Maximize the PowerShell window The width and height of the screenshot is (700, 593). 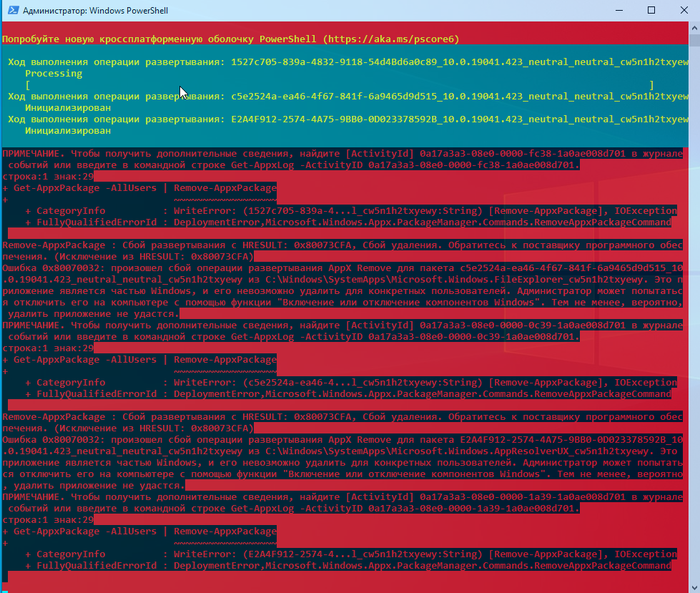click(x=651, y=10)
